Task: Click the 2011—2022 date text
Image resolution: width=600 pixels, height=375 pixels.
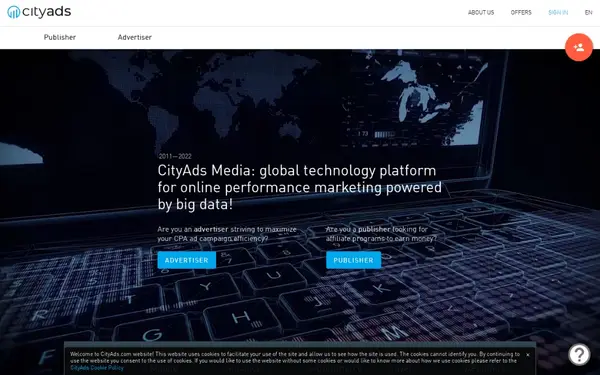Action: click(174, 156)
